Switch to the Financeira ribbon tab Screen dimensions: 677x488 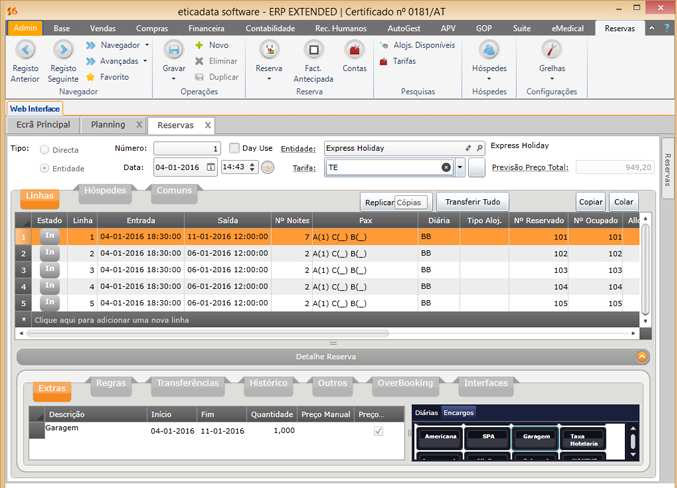coord(206,29)
